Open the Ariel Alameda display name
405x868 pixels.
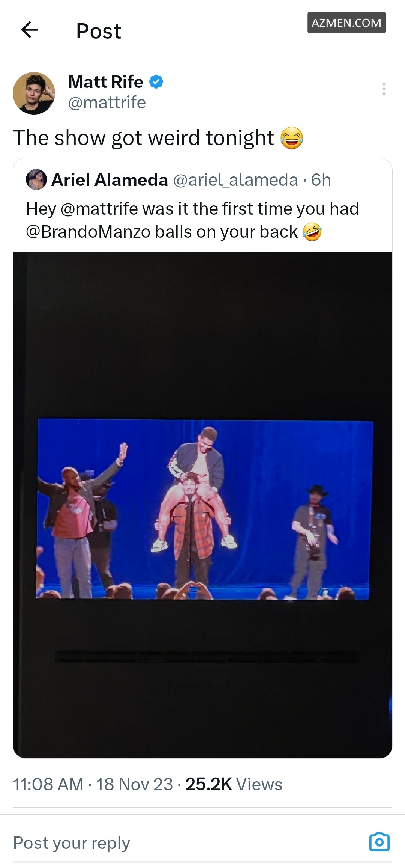point(109,180)
